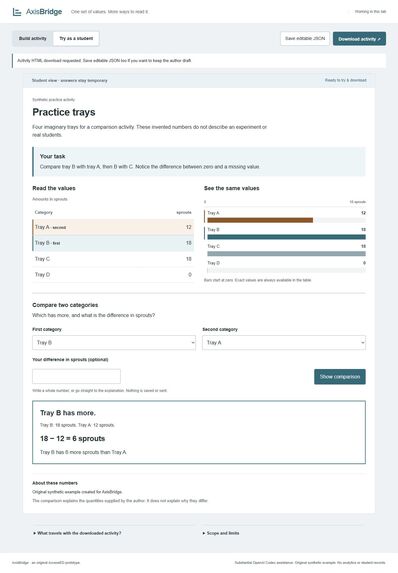Select the Try as a student tab
The image size is (398, 573).
76,38
